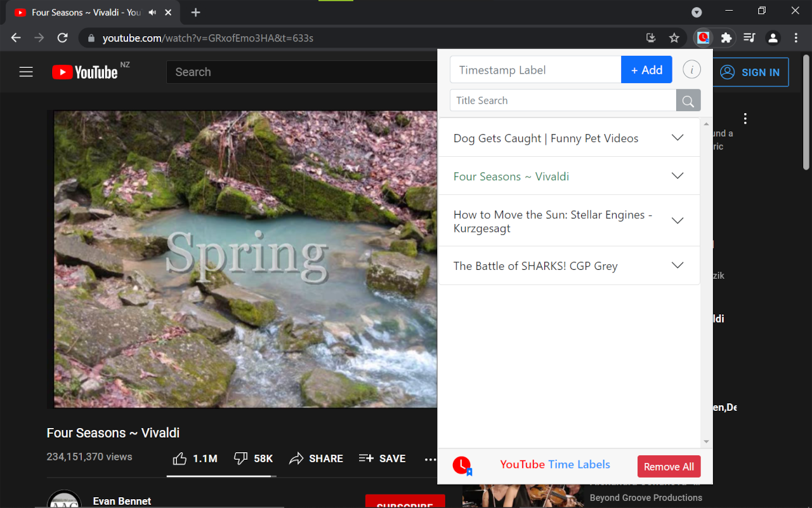
Task: Select Four Seasons ~ Vivaldi in popup list
Action: 511,177
